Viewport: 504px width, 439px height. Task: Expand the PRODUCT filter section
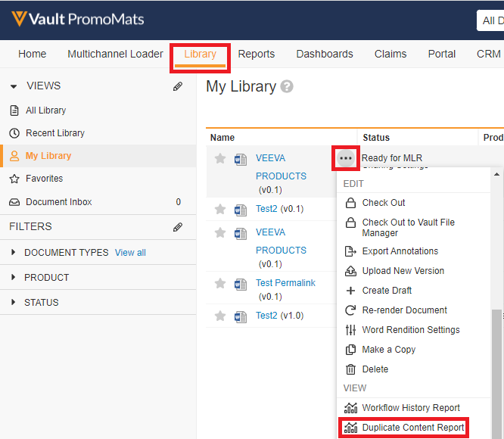point(14,278)
